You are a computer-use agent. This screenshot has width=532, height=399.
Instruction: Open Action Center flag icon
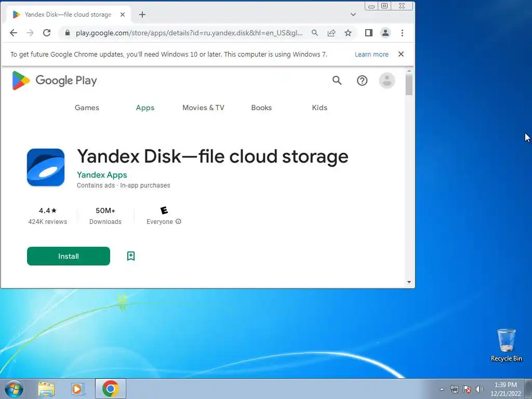pyautogui.click(x=467, y=389)
